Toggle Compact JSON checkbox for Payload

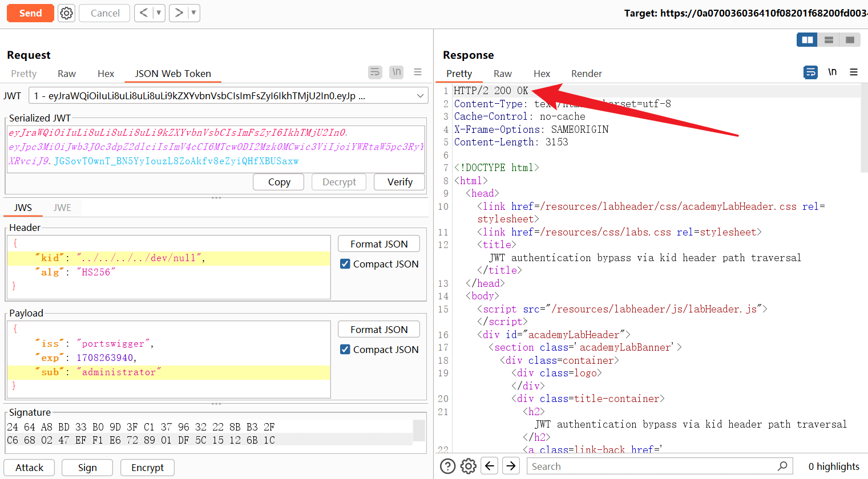345,350
